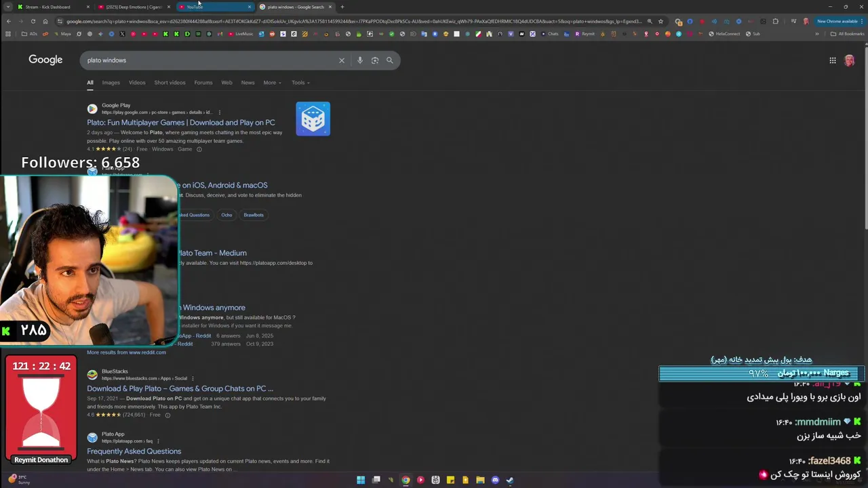This screenshot has width=868, height=488.
Task: Expand the More search filters dropdown
Action: 272,83
